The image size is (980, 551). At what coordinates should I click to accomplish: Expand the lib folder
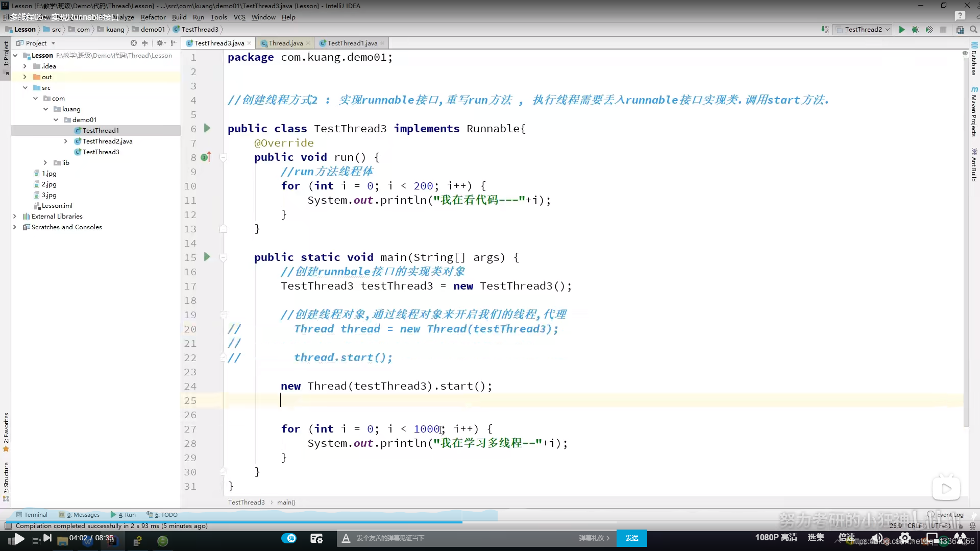pyautogui.click(x=45, y=163)
